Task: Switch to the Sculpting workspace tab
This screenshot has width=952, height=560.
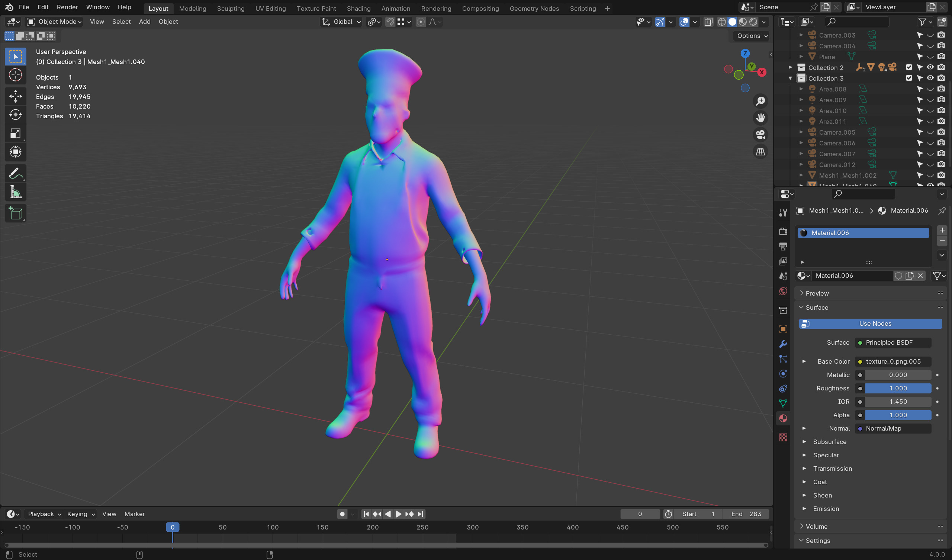Action: point(231,8)
